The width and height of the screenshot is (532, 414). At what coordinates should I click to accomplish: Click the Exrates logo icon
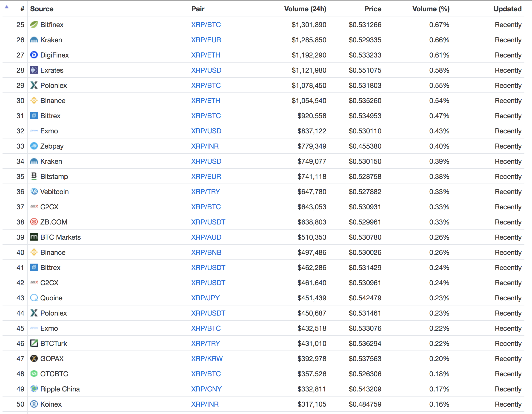click(x=34, y=70)
